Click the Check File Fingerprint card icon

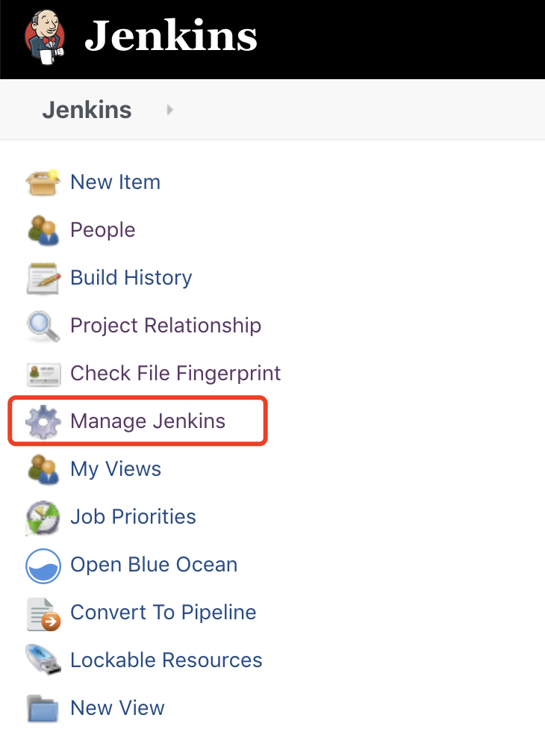[x=43, y=374]
